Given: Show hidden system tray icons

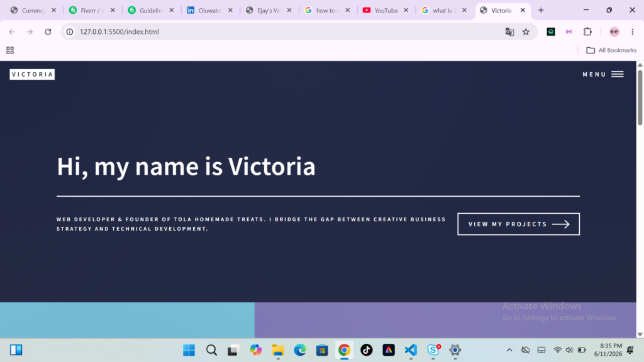Looking at the screenshot, I should (x=509, y=350).
